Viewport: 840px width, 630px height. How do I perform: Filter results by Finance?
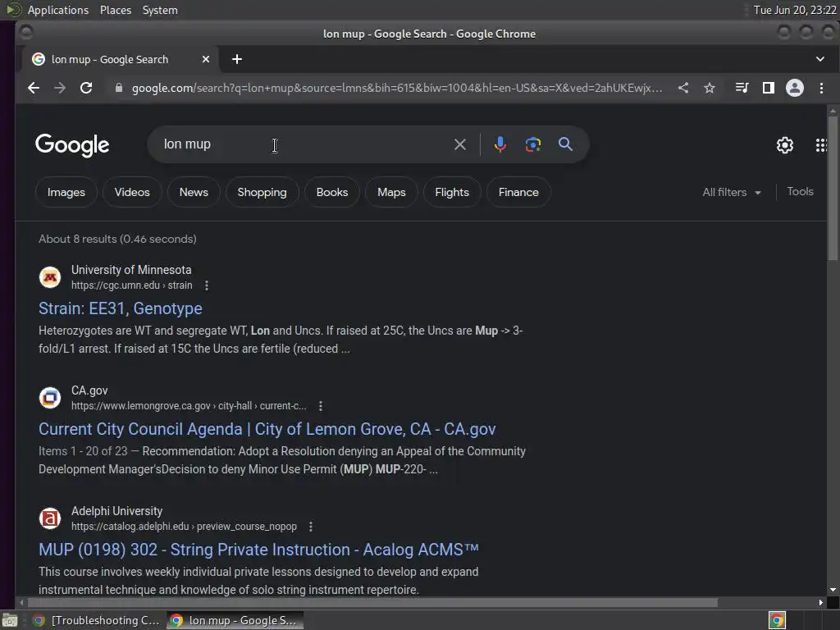[518, 192]
